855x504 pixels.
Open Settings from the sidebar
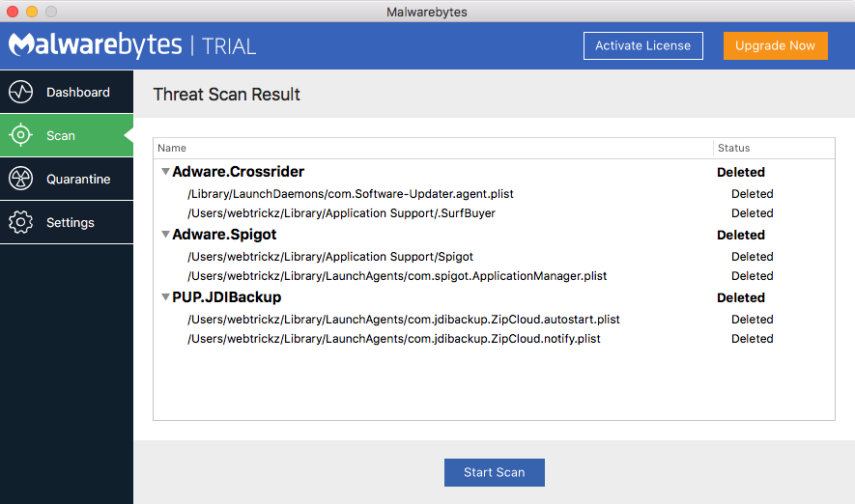67,222
